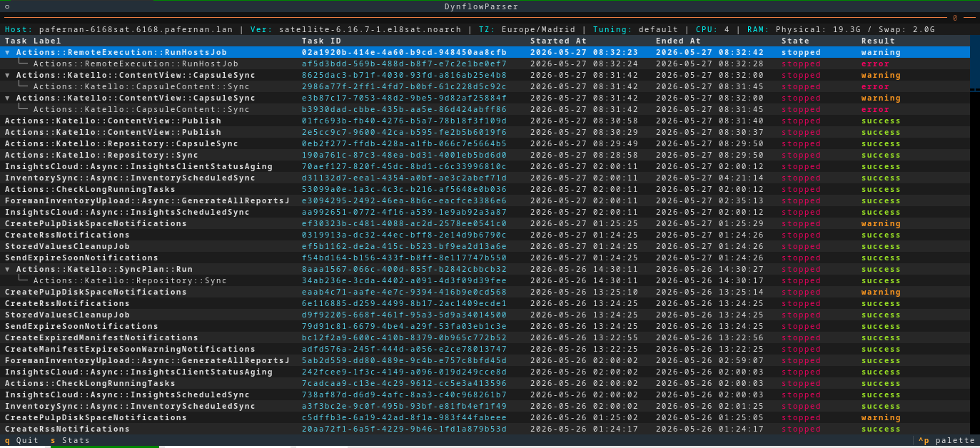The image size is (980, 448).
Task: Select CreatePulpDiskSpaceNotifications row ID eaab4c71
Action: click(485, 292)
